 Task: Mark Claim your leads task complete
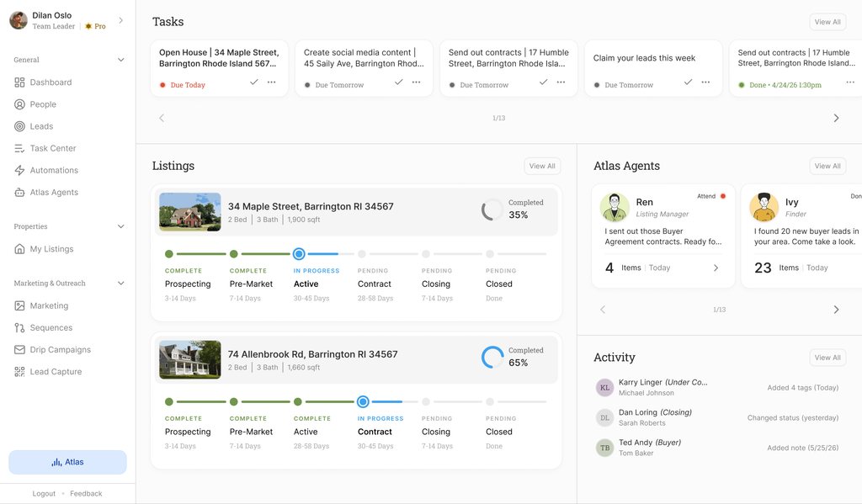coord(688,82)
